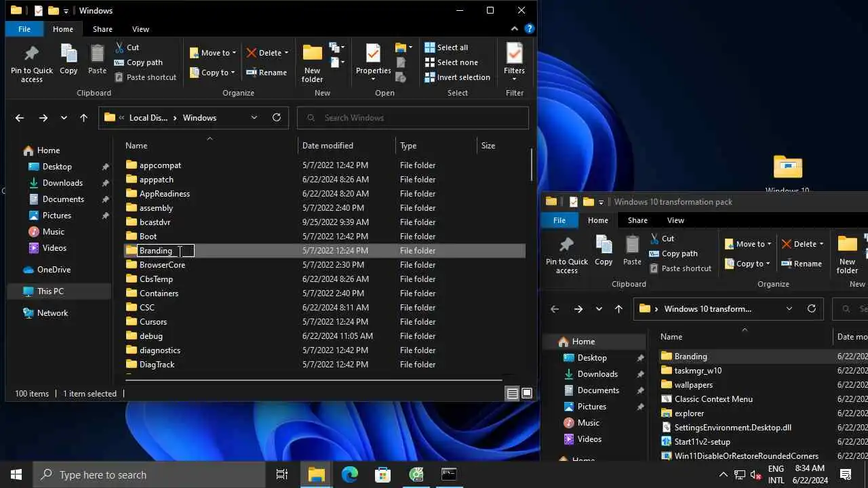The height and width of the screenshot is (488, 868).
Task: Click the taskbar search box
Action: pos(149,474)
